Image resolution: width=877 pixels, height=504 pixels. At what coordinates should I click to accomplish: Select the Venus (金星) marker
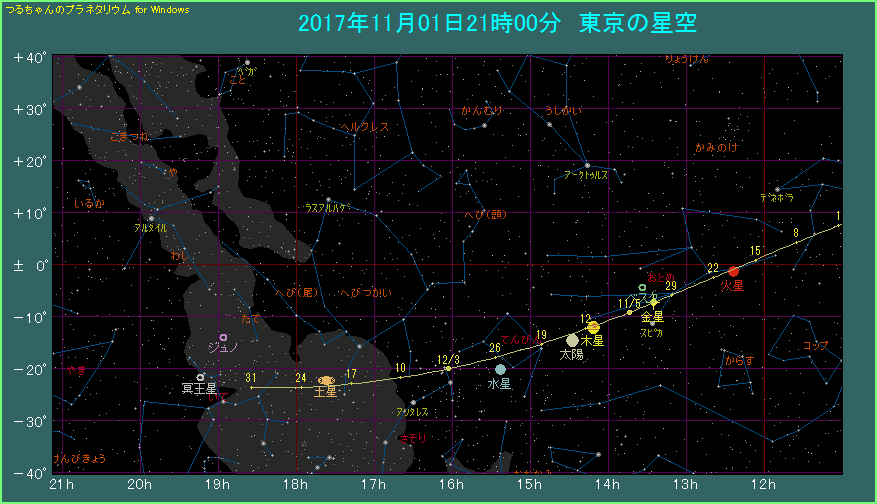[x=654, y=301]
